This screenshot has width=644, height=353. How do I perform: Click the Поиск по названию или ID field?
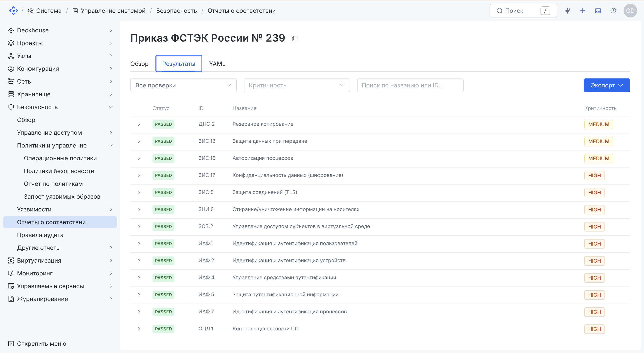pyautogui.click(x=410, y=85)
